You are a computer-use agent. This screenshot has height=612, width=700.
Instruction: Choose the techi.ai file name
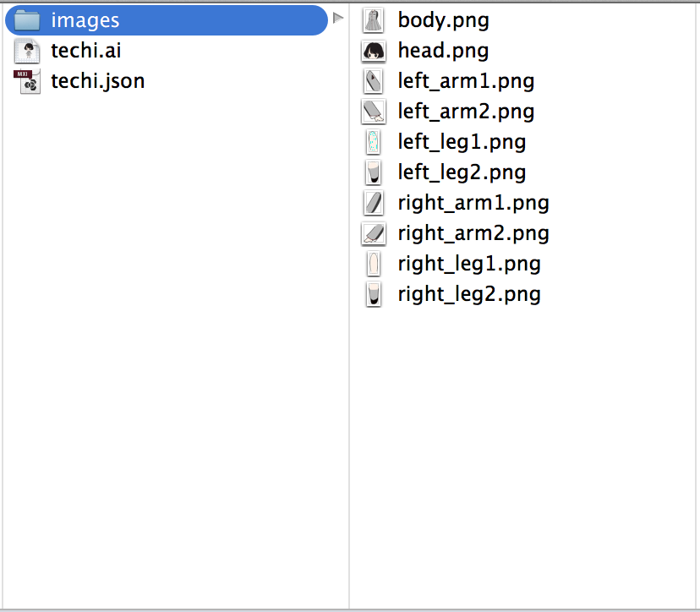[x=85, y=51]
